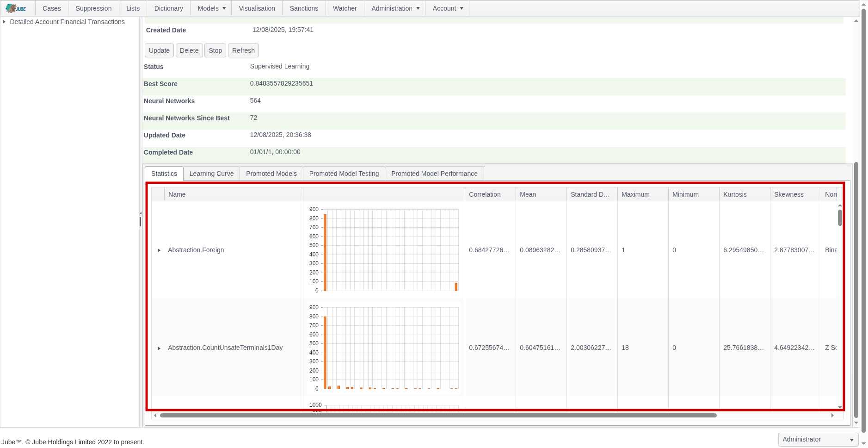This screenshot has width=868, height=448.
Task: Open the Administration dropdown menu
Action: (395, 8)
